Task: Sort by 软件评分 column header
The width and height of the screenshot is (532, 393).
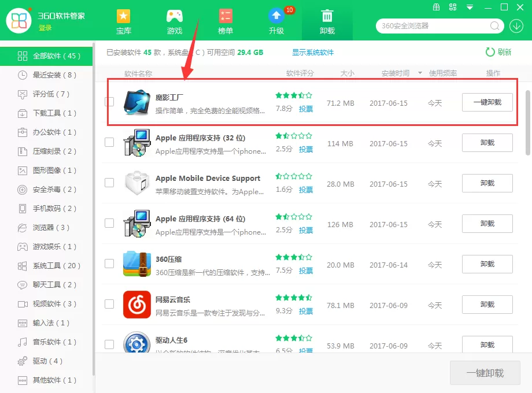Action: (300, 73)
